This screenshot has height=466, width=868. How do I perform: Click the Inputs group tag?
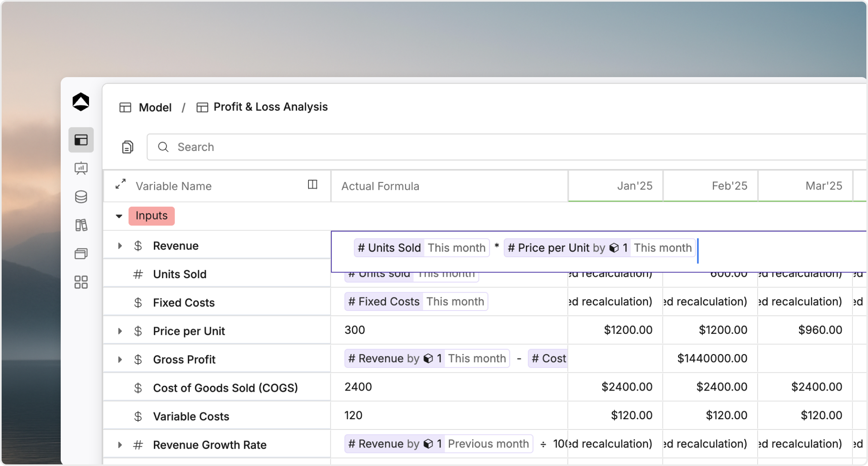pos(151,216)
